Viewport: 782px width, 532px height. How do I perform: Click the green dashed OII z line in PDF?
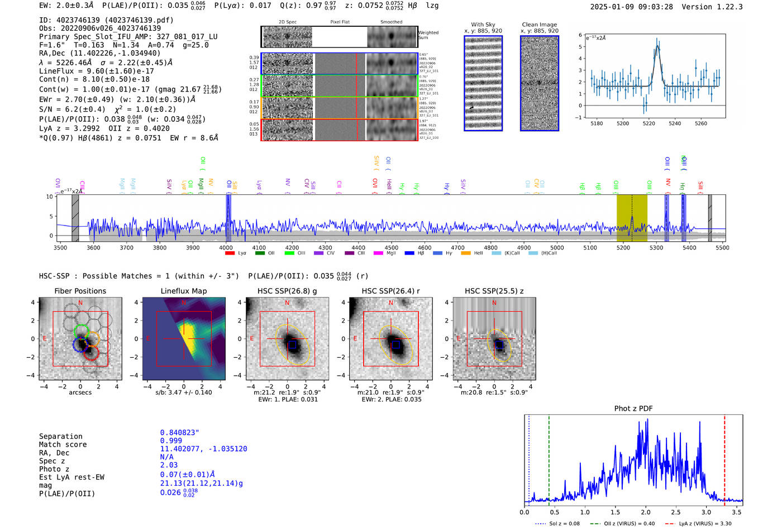click(x=549, y=459)
